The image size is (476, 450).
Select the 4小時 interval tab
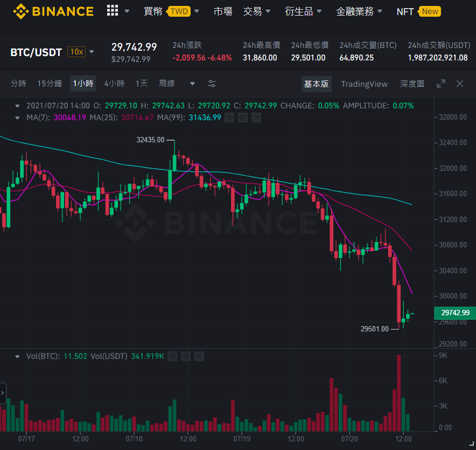pyautogui.click(x=114, y=84)
